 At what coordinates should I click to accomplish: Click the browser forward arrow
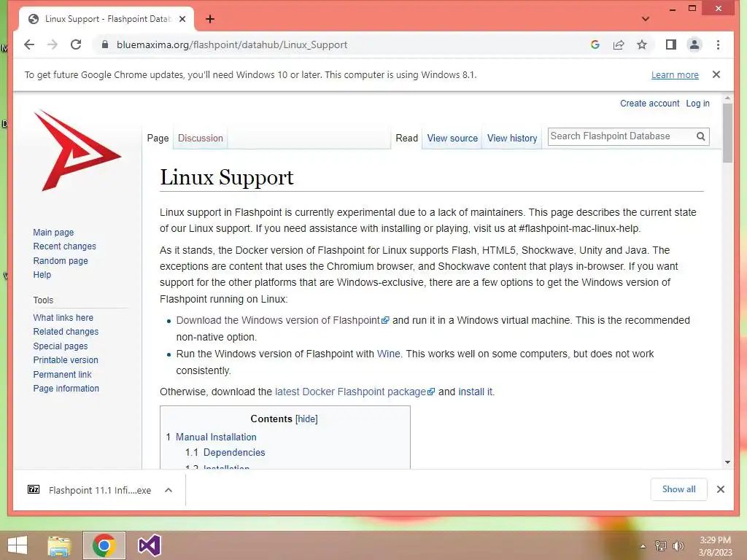(53, 44)
